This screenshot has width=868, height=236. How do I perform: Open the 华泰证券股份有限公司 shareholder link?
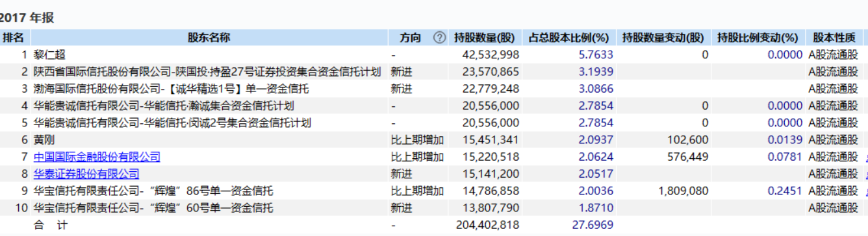(x=86, y=174)
